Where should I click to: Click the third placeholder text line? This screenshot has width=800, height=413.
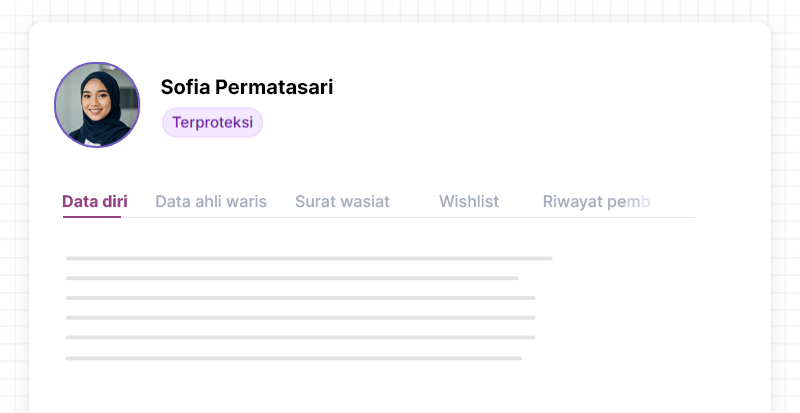tap(300, 298)
